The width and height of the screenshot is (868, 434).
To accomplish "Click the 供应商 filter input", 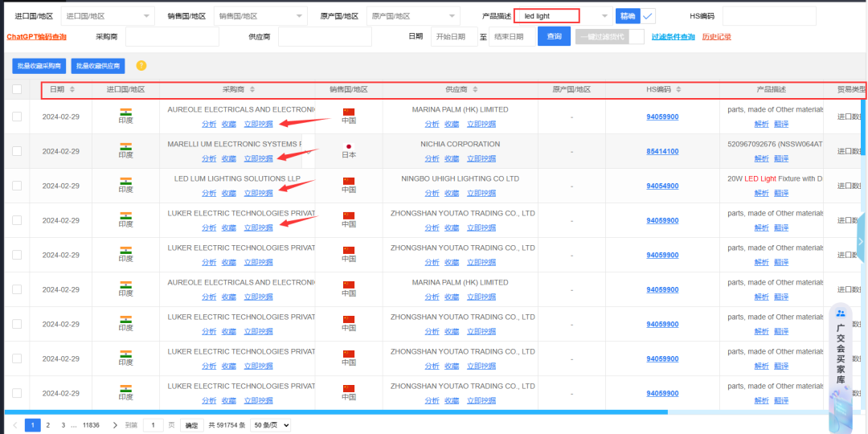I will click(325, 36).
